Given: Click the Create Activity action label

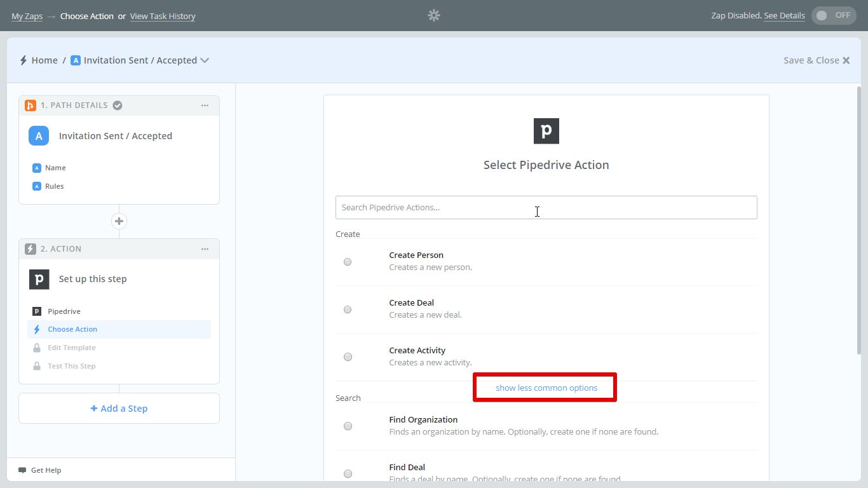Looking at the screenshot, I should pyautogui.click(x=417, y=351).
